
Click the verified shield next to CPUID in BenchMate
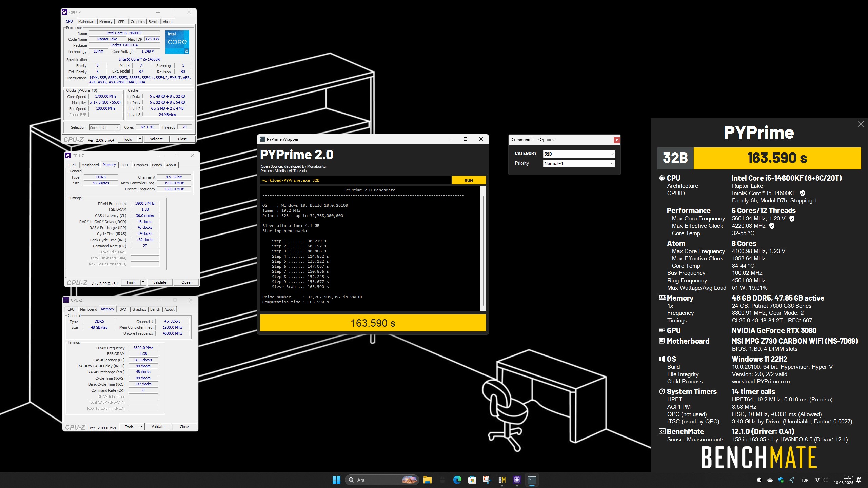click(803, 193)
